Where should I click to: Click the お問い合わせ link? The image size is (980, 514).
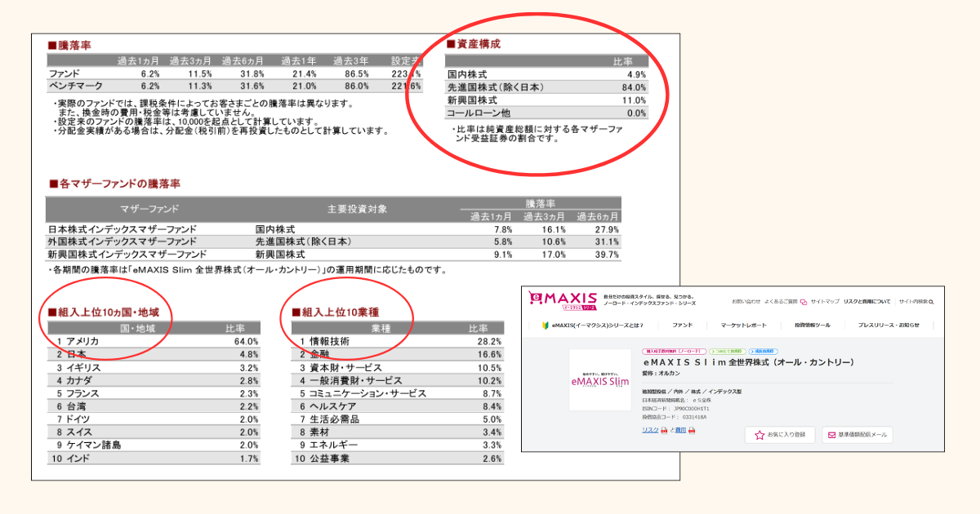point(746,301)
